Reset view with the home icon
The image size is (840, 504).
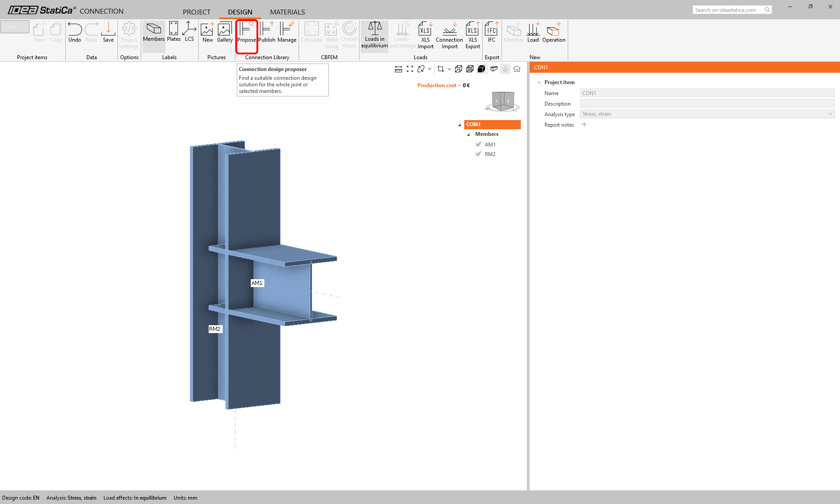pyautogui.click(x=517, y=69)
